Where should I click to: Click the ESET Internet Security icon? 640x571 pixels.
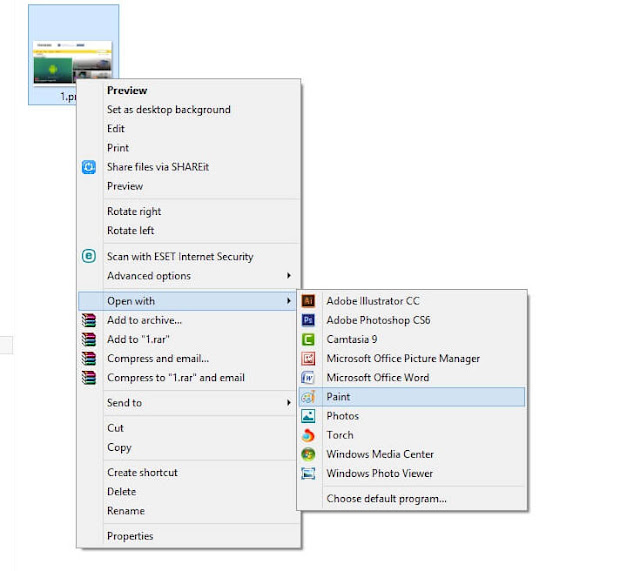(89, 256)
